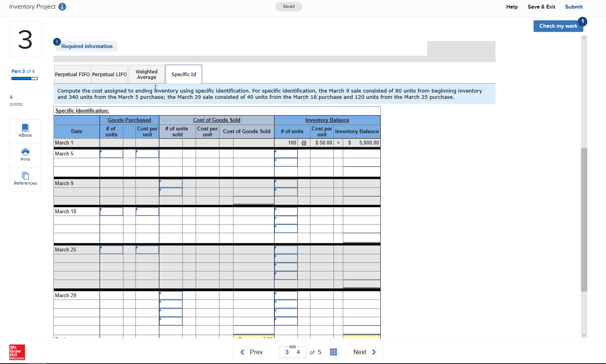Click the link icon above page numbers
Viewport: 606px width, 364px height.
pos(292,346)
